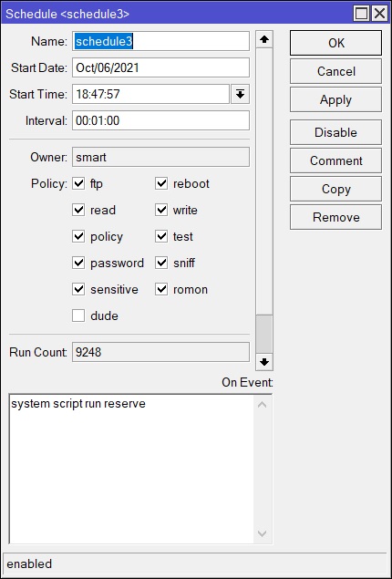Click the form's scroll down arrow
The width and height of the screenshot is (392, 579).
(x=264, y=361)
